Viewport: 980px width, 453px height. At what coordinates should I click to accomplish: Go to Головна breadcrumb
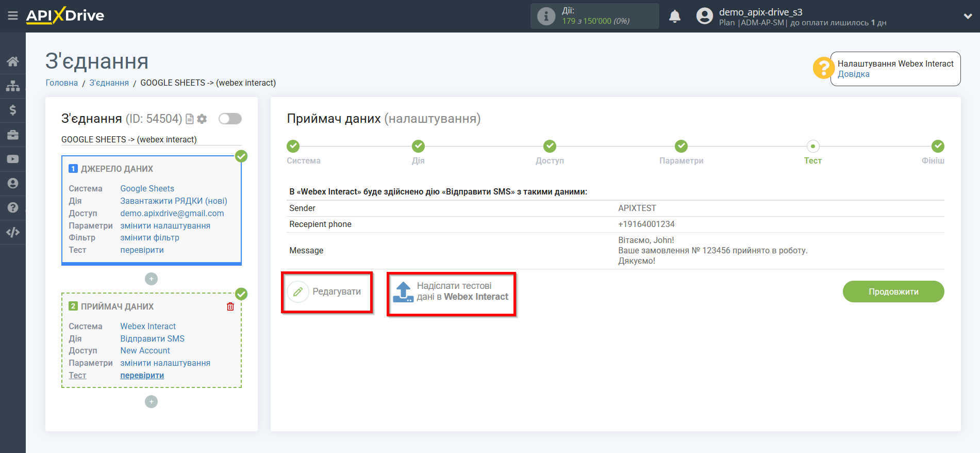pyautogui.click(x=62, y=83)
